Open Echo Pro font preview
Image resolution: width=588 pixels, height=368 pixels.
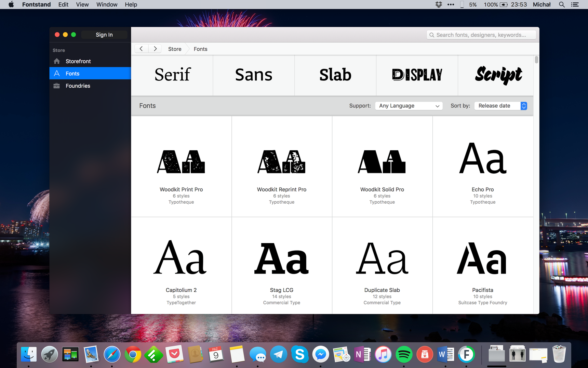tap(483, 166)
